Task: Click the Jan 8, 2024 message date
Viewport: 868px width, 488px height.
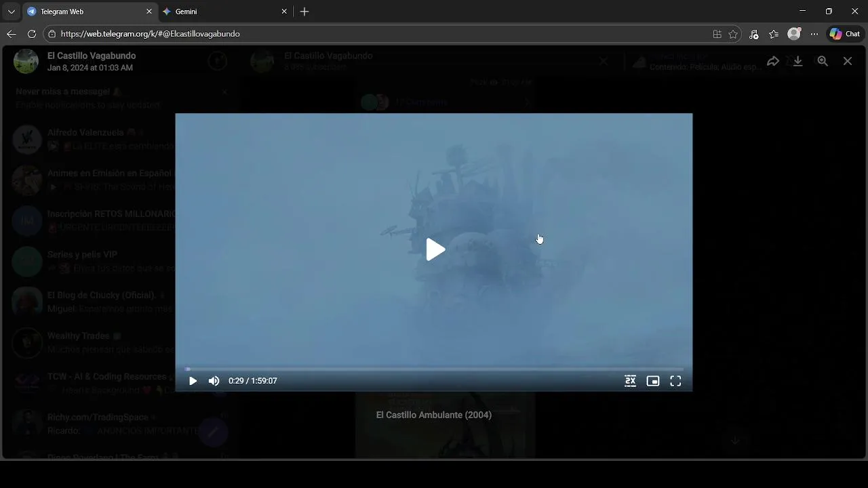Action: (x=90, y=68)
